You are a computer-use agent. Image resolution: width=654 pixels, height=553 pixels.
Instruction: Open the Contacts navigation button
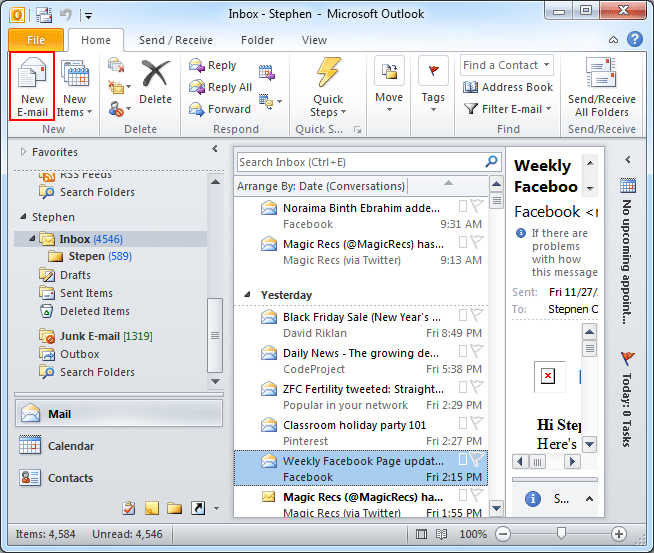pyautogui.click(x=119, y=478)
